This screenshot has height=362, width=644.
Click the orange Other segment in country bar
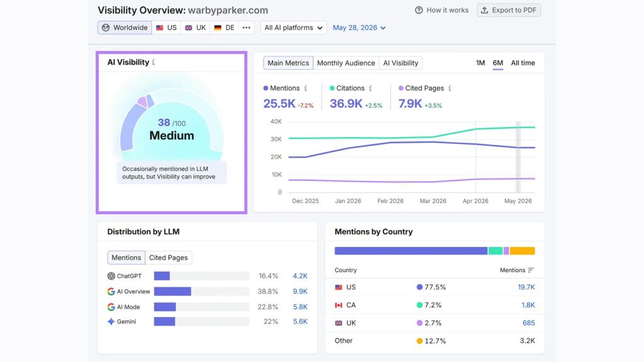[522, 251]
